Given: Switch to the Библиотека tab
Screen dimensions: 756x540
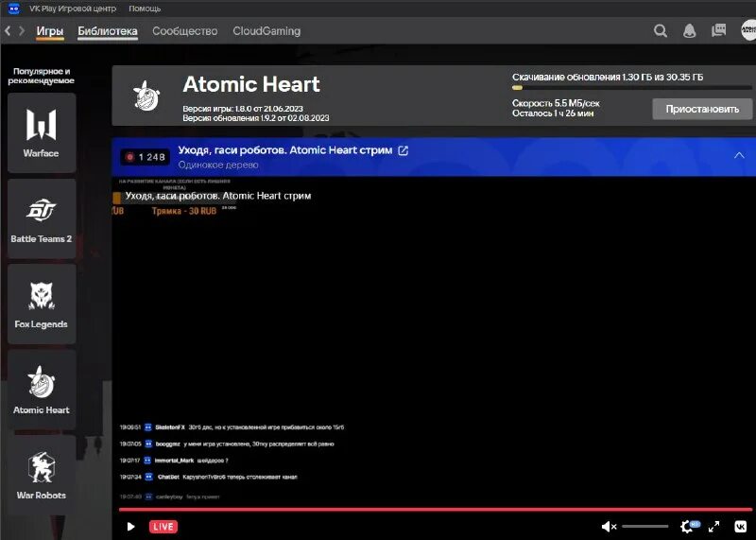Looking at the screenshot, I should click(x=108, y=31).
